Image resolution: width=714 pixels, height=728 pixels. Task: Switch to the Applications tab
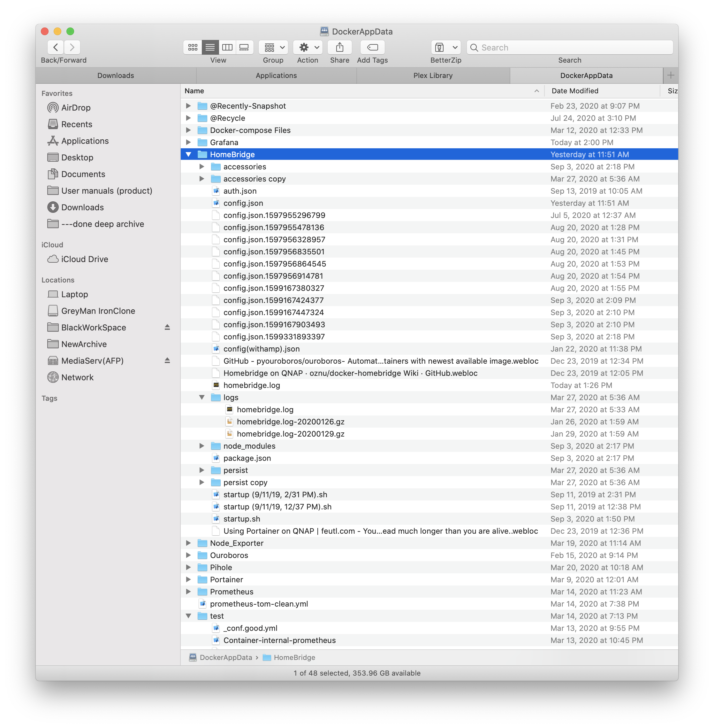click(277, 75)
